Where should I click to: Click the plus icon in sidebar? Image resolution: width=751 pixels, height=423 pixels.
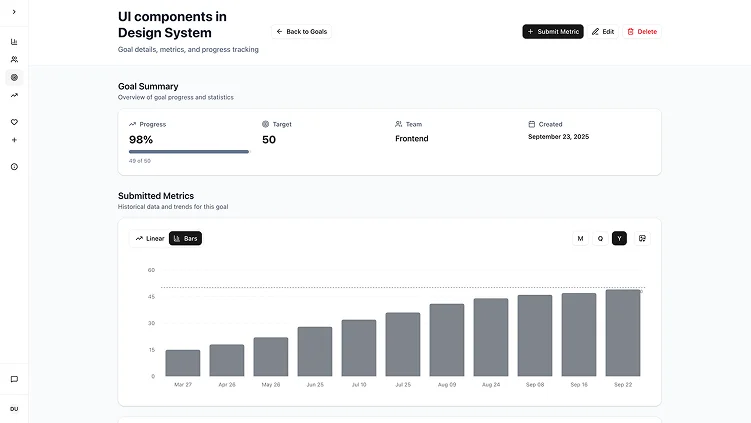coord(14,140)
